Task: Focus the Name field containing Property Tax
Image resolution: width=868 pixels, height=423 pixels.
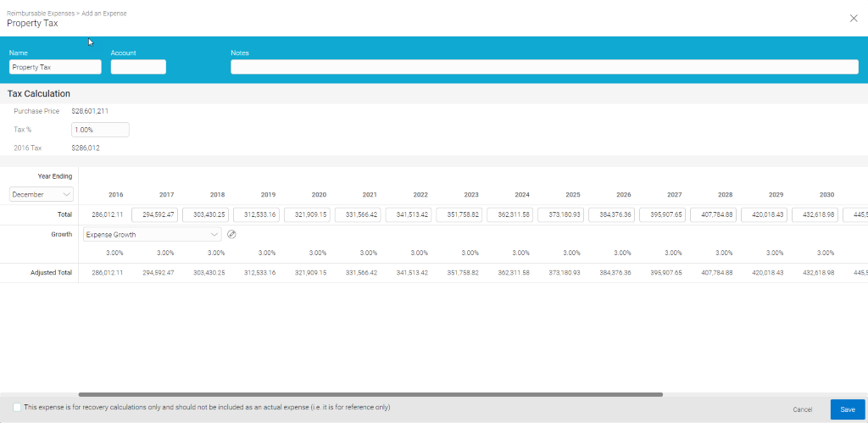Action: tap(55, 67)
